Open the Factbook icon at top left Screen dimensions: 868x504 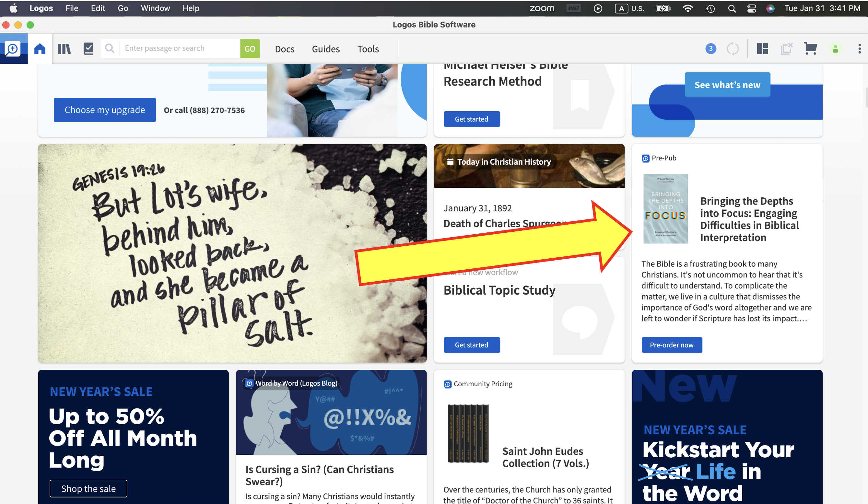pyautogui.click(x=13, y=49)
